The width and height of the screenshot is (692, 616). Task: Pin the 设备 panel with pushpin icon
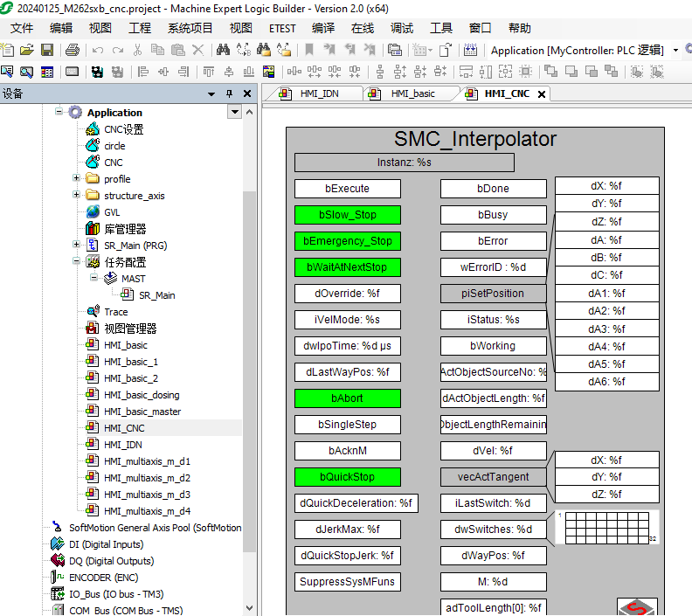(230, 93)
